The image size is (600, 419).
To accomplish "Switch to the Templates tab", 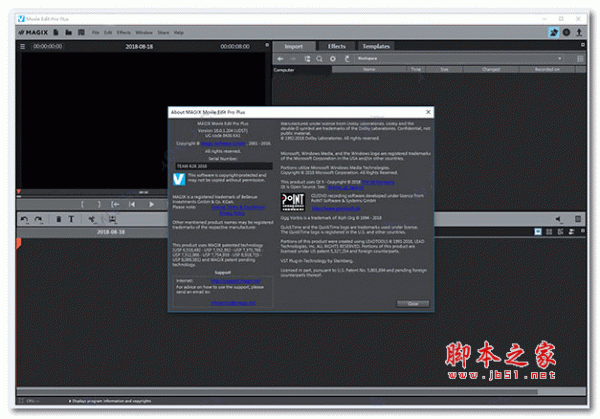I will 376,46.
